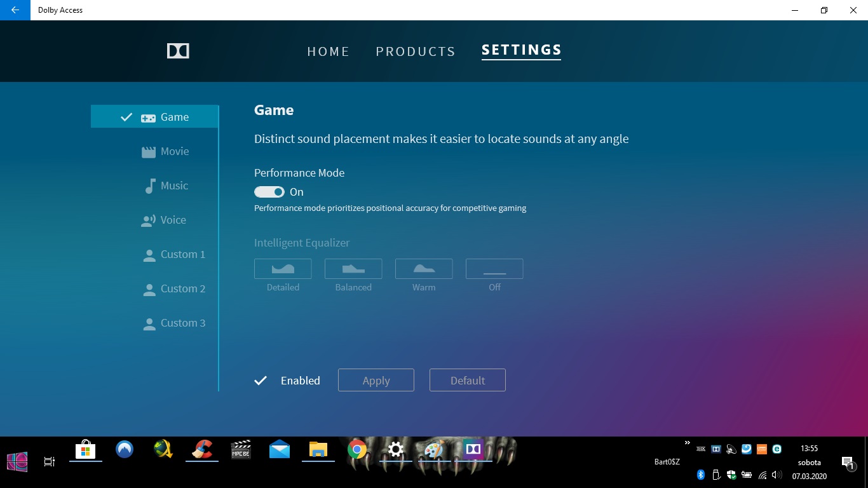Open the PRODUCTS tab
The width and height of the screenshot is (868, 488).
[416, 51]
